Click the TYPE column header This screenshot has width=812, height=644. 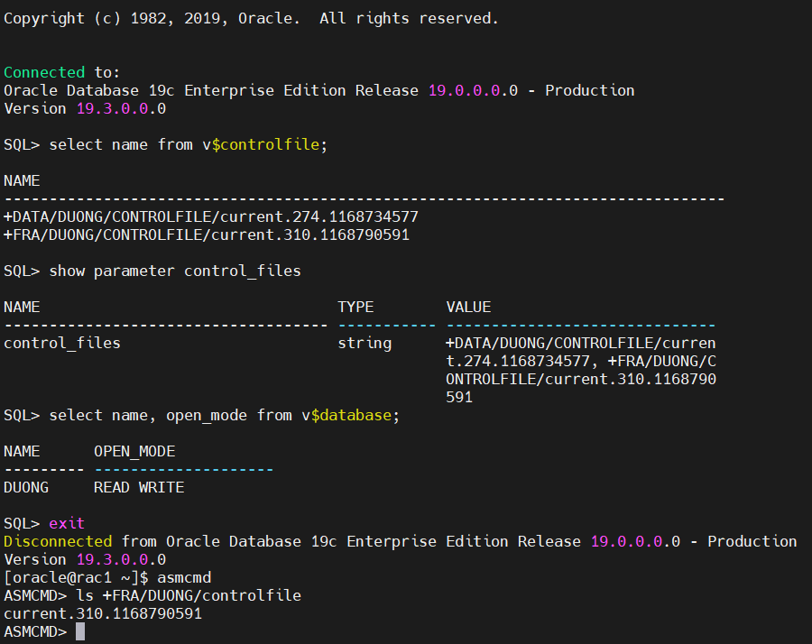point(355,307)
